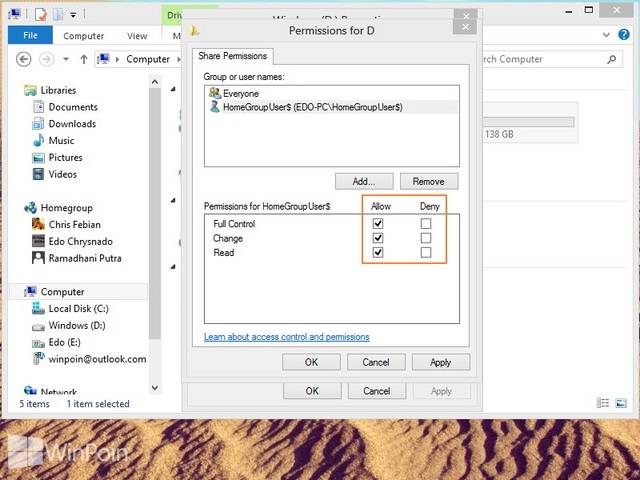Screen dimensions: 640x480
Task: Go forward with the Forward arrow
Action: point(47,59)
